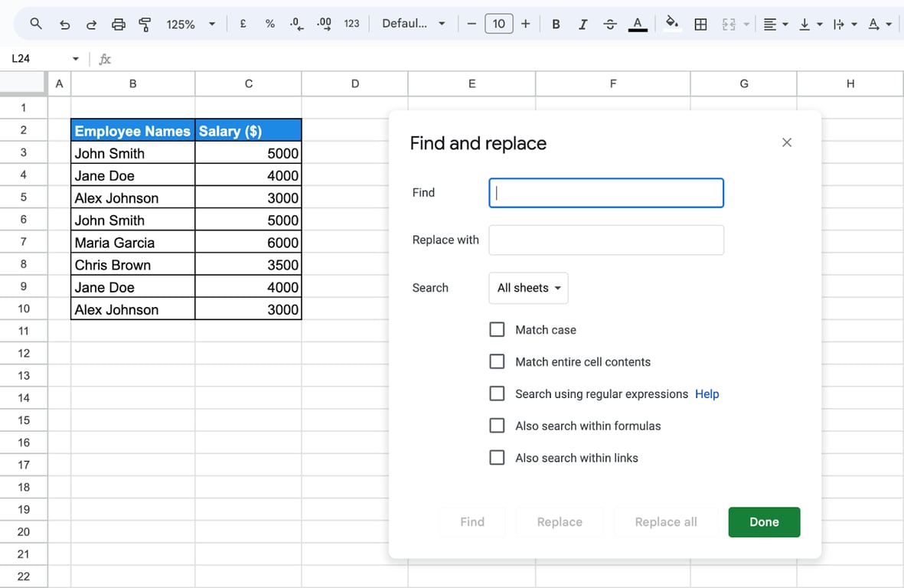Open zoom level 125% dropdown

pyautogui.click(x=191, y=24)
